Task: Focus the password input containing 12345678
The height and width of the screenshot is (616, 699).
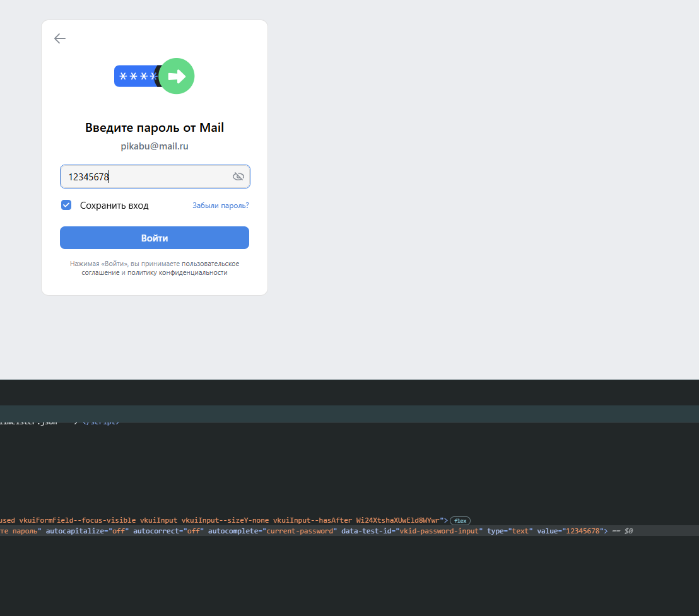Action: click(145, 177)
